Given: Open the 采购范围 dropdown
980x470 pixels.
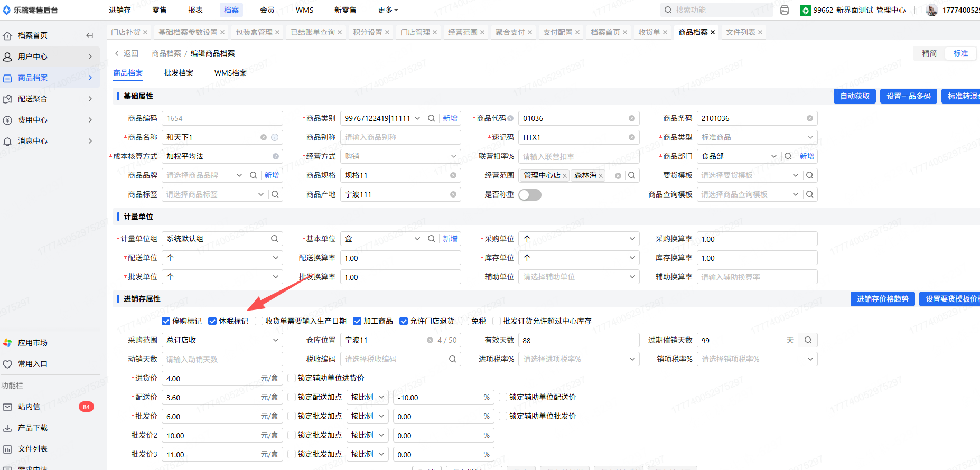Looking at the screenshot, I should pyautogui.click(x=222, y=340).
